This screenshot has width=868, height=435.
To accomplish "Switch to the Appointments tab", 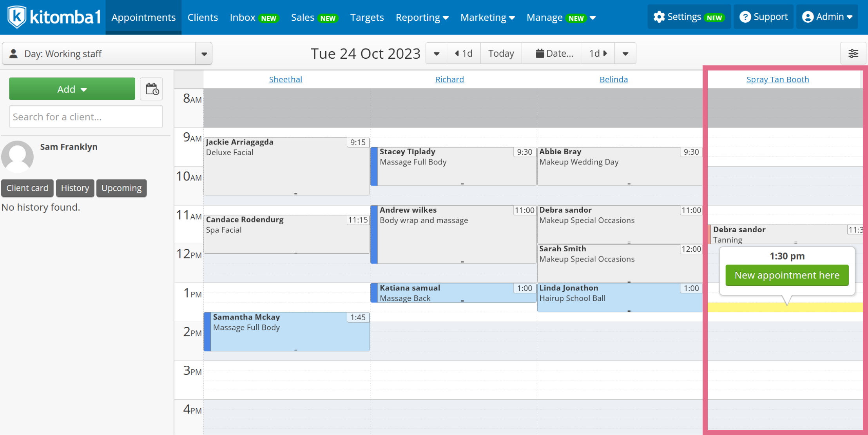I will tap(143, 17).
